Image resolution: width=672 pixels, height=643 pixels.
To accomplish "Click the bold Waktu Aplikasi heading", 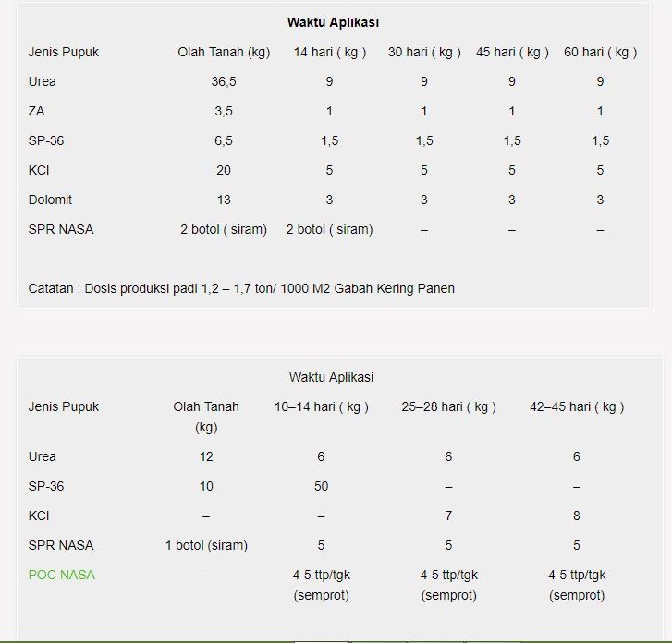I will click(x=333, y=22).
